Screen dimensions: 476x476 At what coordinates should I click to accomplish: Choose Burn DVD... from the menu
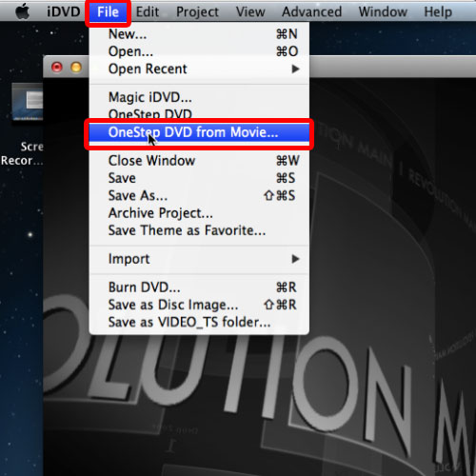pos(199,288)
